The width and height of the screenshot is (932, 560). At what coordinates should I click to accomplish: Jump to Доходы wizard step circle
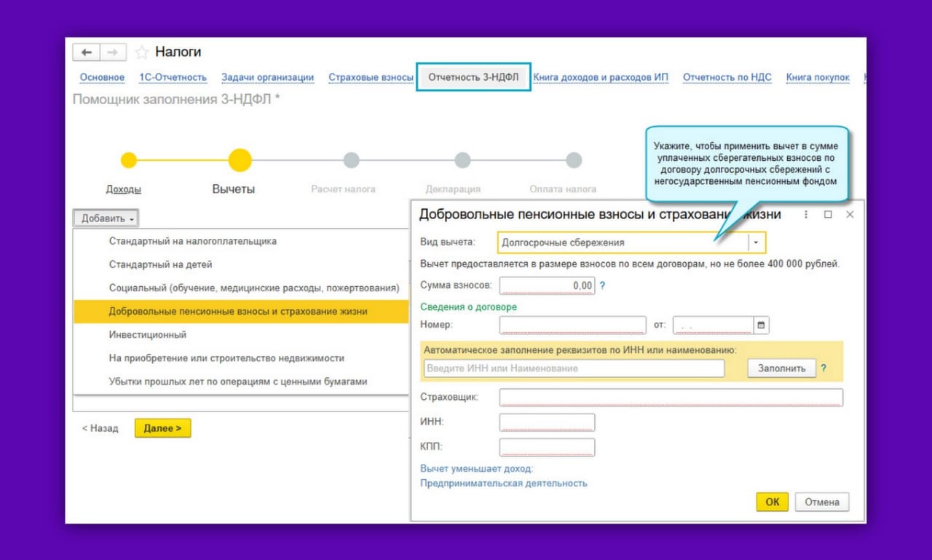129,160
